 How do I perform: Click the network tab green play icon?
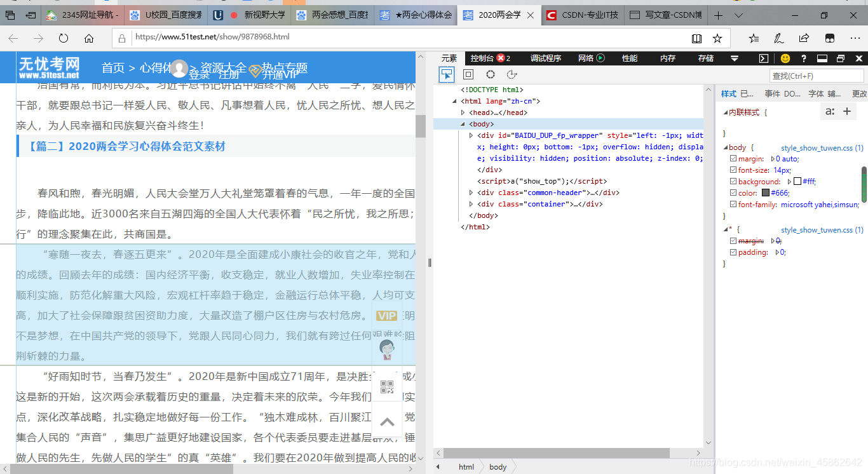tap(600, 58)
